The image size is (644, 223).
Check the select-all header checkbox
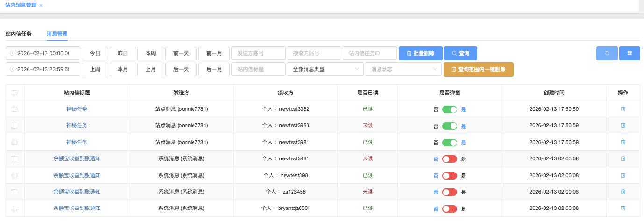(14, 93)
